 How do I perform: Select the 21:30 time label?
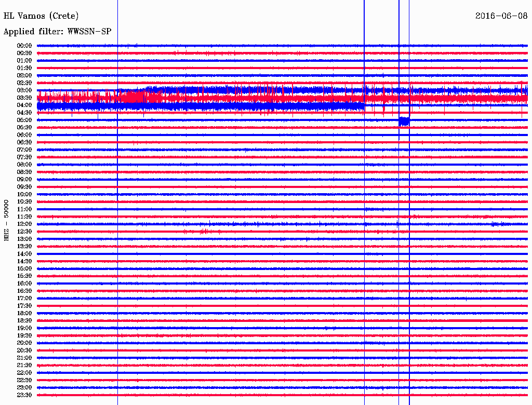coord(24,365)
